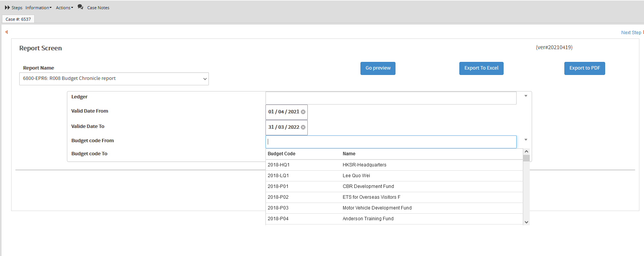This screenshot has height=256, width=644.
Task: Follow the Next Step link
Action: point(631,33)
